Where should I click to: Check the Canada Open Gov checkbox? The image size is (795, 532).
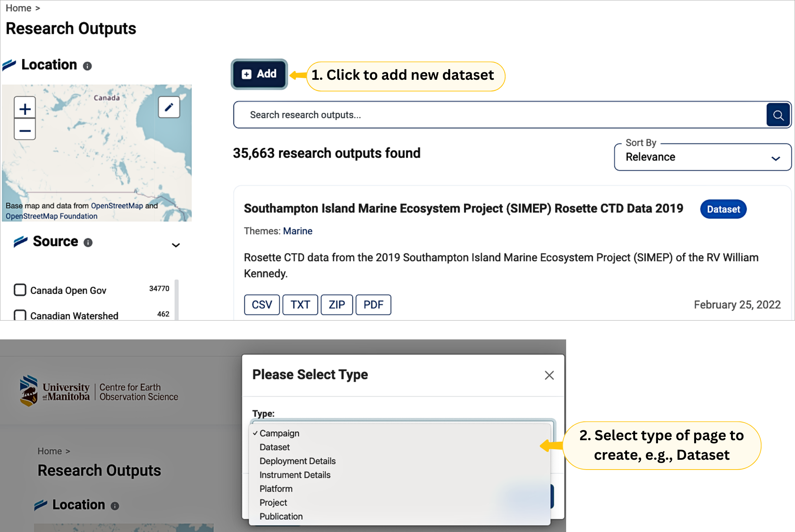[x=20, y=290]
